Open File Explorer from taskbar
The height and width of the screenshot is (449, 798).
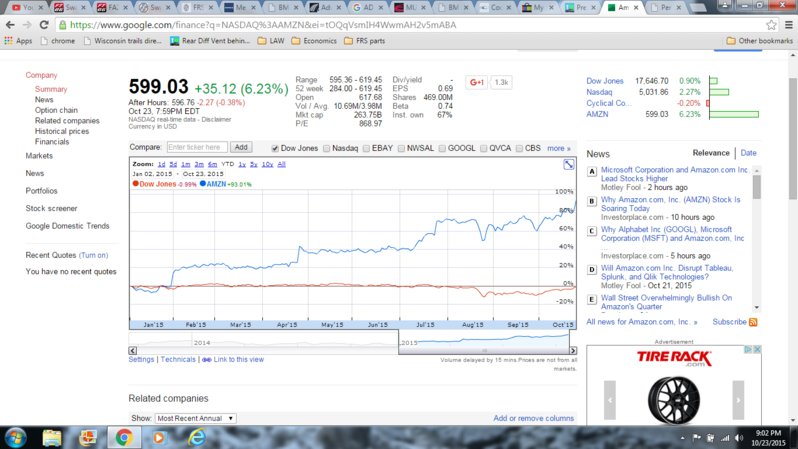click(52, 438)
